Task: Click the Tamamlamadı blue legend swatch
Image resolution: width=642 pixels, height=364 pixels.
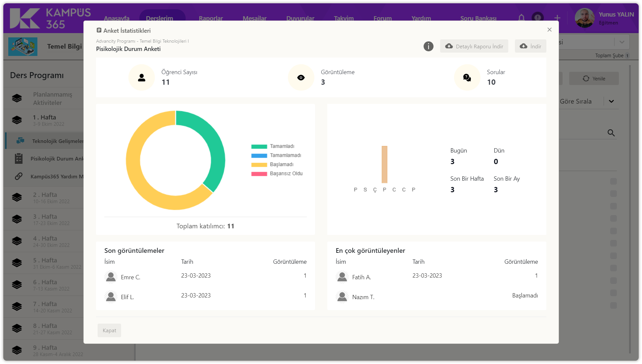Action: click(259, 156)
